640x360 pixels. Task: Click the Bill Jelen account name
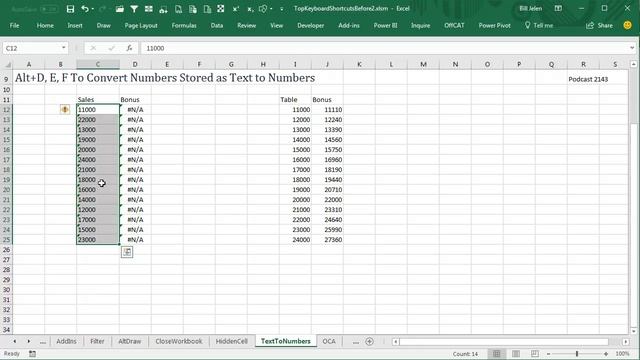[x=531, y=9]
